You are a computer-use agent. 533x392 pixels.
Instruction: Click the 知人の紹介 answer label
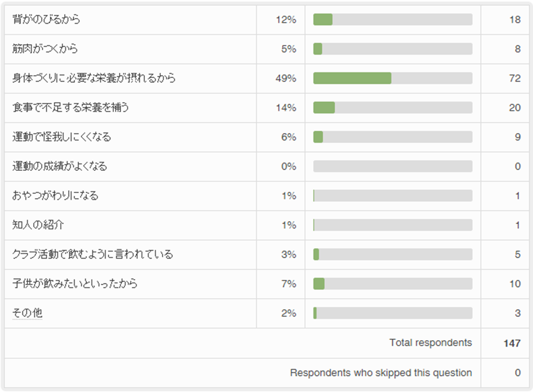[x=38, y=225]
